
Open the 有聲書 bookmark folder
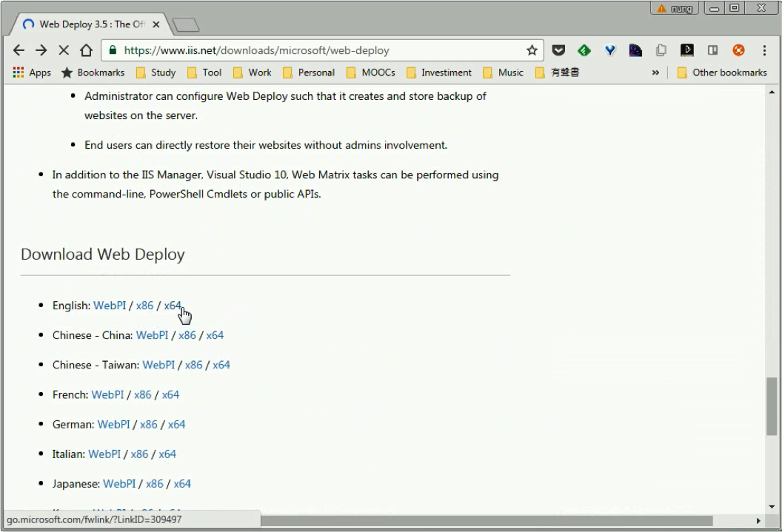click(x=557, y=73)
